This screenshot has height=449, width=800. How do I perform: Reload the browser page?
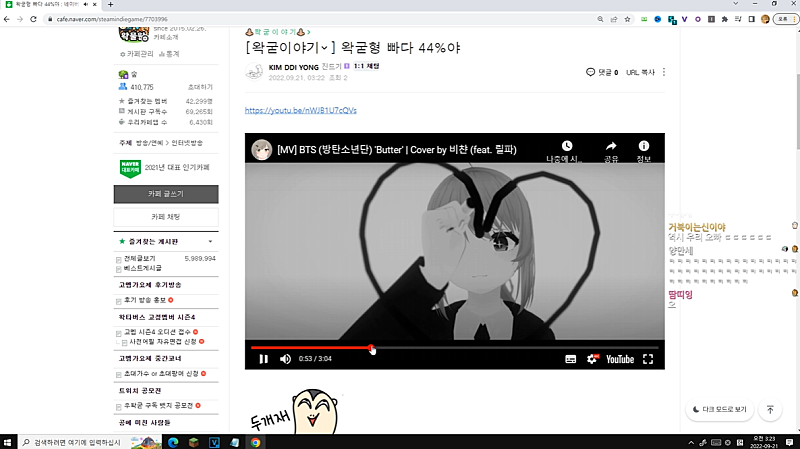click(x=33, y=19)
